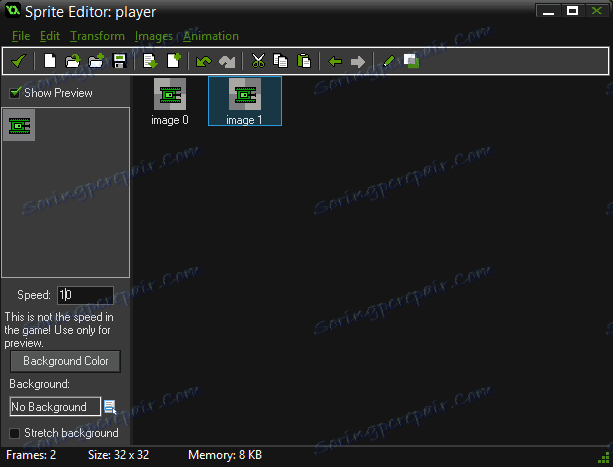Viewport: 613px width, 467px height.
Task: Edit image with the green pencil icon
Action: point(389,61)
